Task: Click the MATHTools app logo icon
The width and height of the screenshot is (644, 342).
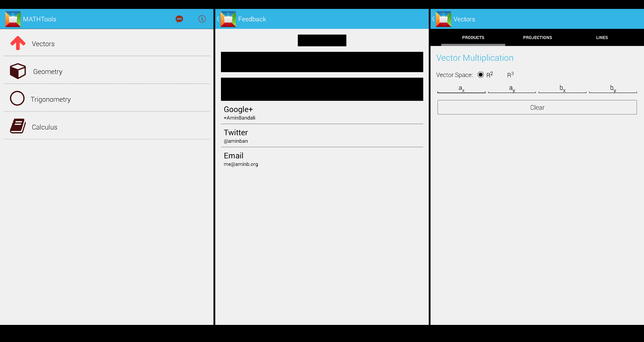Action: pos(13,19)
